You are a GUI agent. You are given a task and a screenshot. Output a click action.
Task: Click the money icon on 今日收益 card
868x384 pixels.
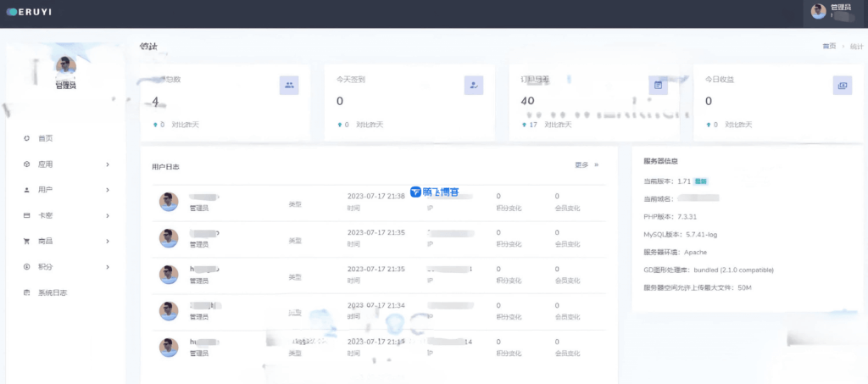tap(843, 86)
